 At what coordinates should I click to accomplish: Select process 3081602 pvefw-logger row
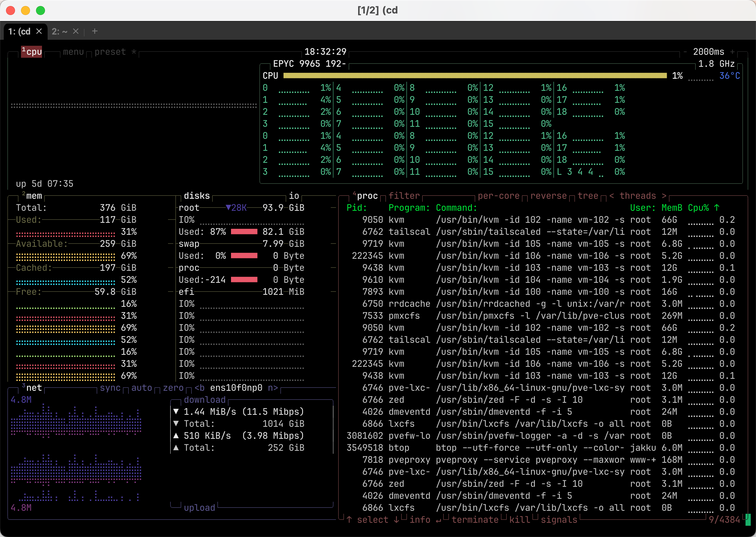[541, 436]
